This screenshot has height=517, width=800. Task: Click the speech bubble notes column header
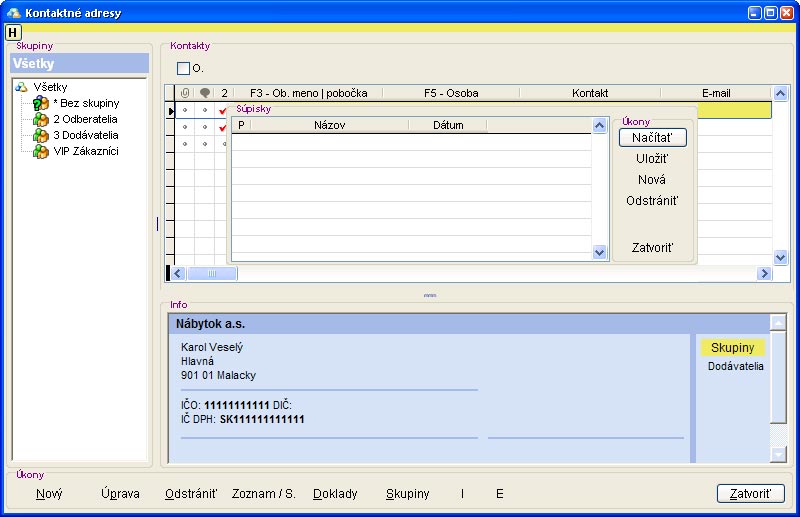tap(204, 93)
